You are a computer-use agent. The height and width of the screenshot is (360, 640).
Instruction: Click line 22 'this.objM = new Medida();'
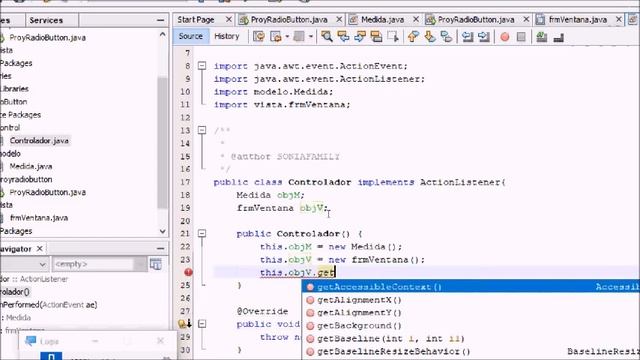tap(331, 247)
